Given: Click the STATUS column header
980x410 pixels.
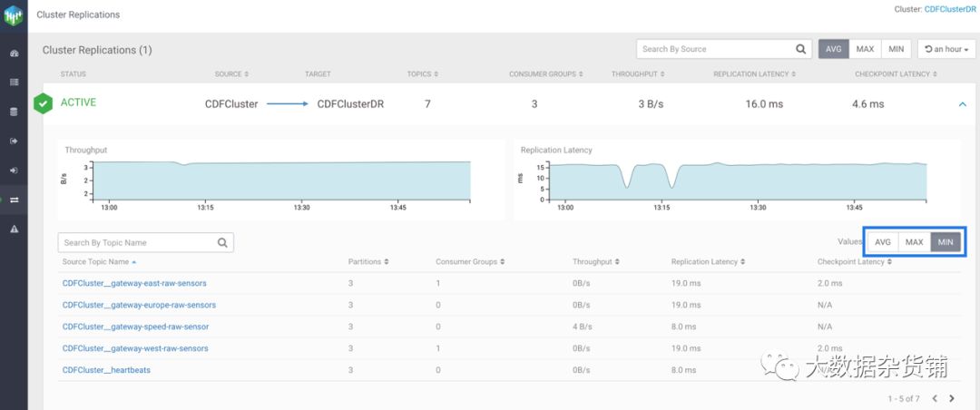Looking at the screenshot, I should pos(73,73).
